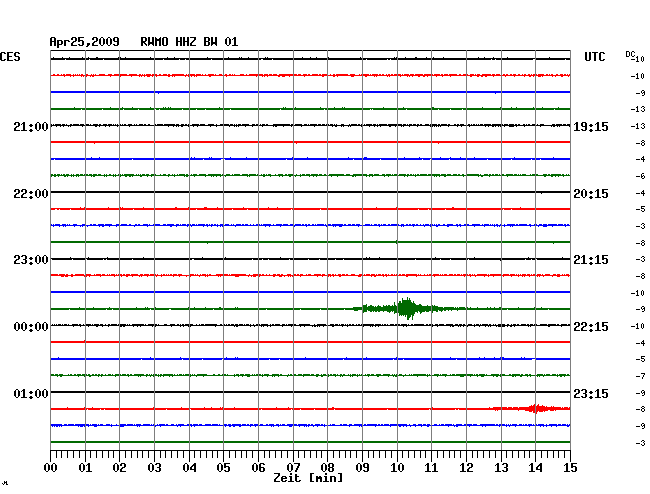The width and height of the screenshot is (650, 494).
Task: Select minute 14 on the time axis
Action: coord(535,468)
